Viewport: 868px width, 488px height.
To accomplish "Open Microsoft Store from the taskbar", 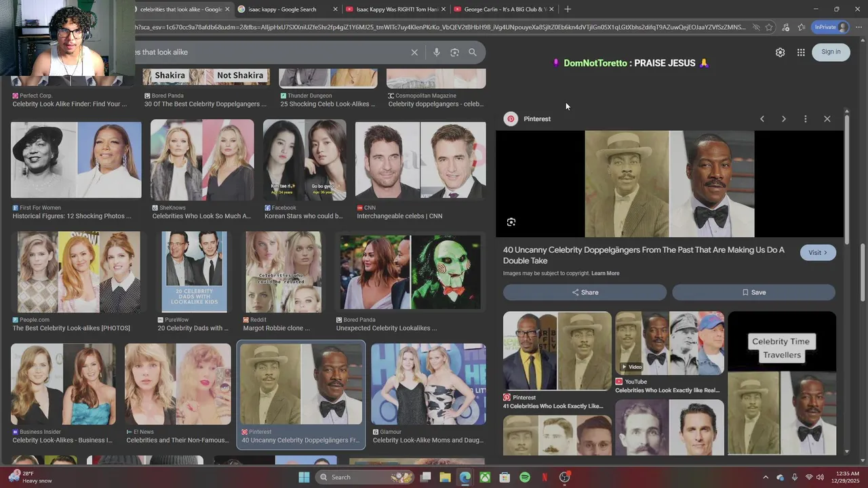I will [505, 477].
